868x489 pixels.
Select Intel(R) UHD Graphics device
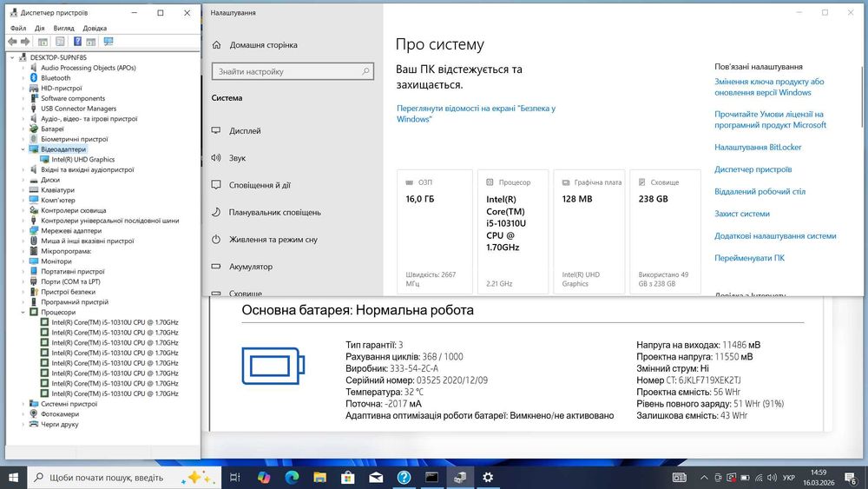pyautogui.click(x=83, y=160)
